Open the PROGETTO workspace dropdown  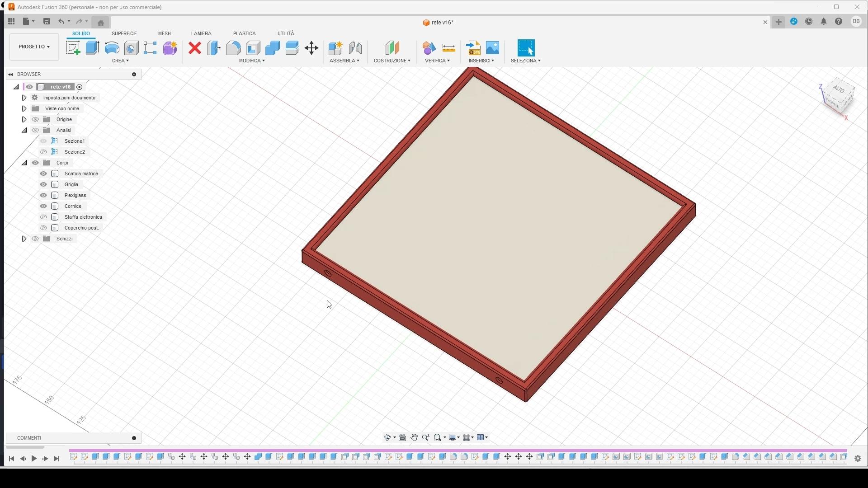[34, 47]
